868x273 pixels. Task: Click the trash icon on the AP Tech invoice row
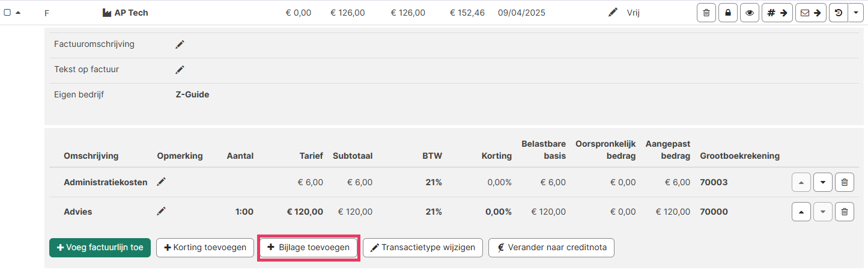coord(706,13)
